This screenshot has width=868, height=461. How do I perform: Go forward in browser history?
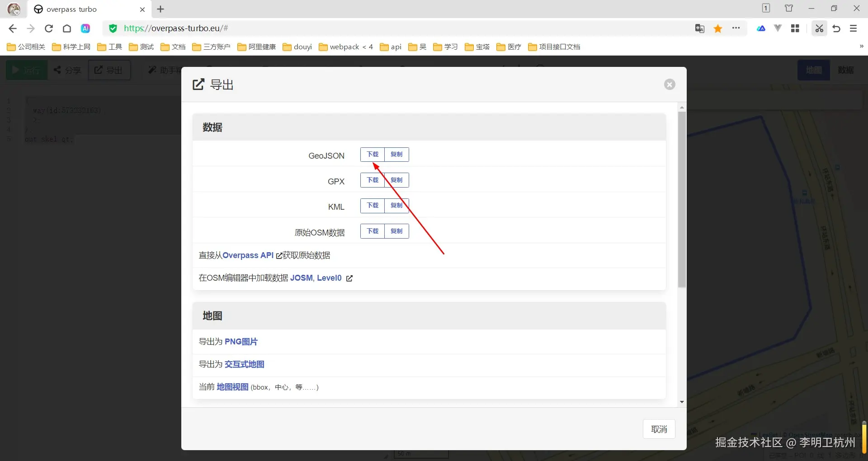pos(30,28)
